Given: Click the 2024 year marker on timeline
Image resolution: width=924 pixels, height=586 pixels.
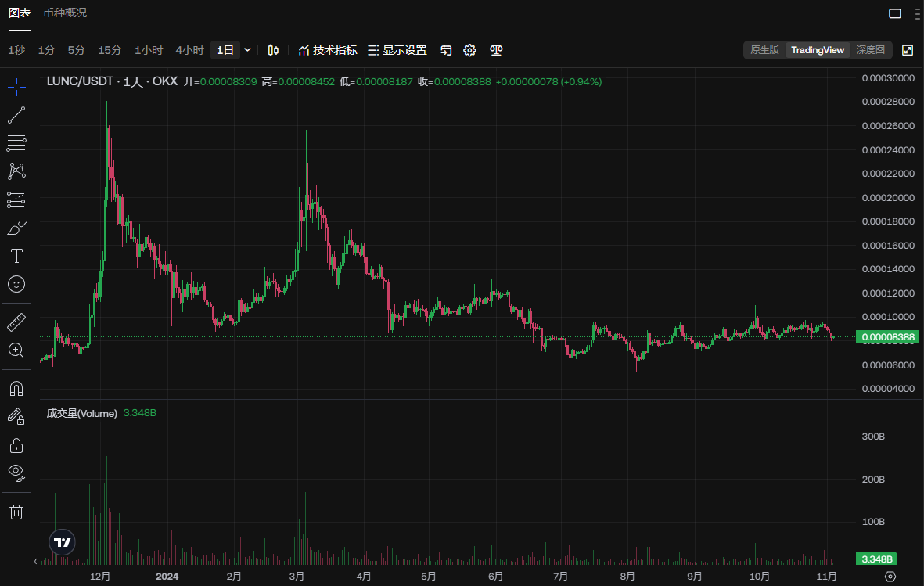Looking at the screenshot, I should click(167, 576).
